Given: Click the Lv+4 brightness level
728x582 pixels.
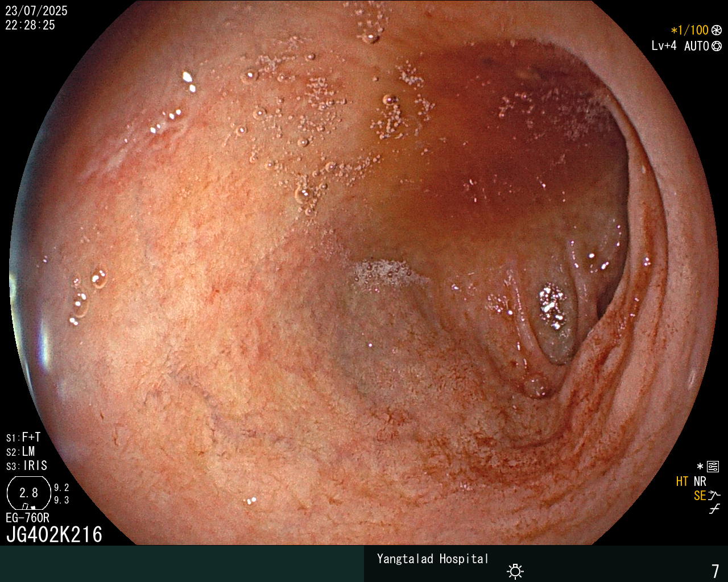Looking at the screenshot, I should tap(664, 46).
